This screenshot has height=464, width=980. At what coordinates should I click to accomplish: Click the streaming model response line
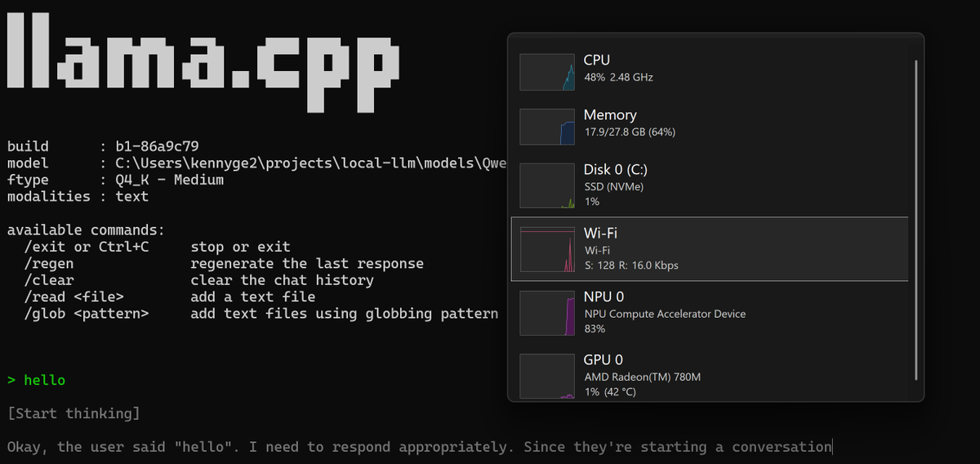coord(419,447)
